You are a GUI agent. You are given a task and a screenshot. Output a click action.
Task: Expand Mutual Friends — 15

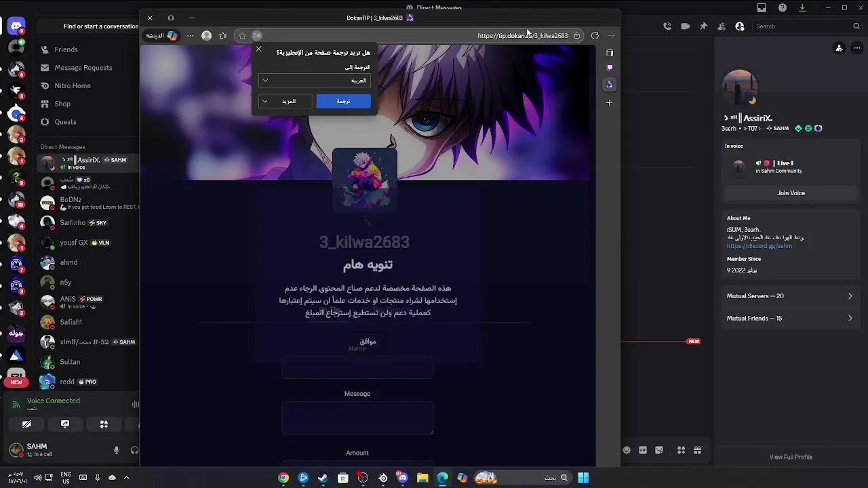pos(790,318)
